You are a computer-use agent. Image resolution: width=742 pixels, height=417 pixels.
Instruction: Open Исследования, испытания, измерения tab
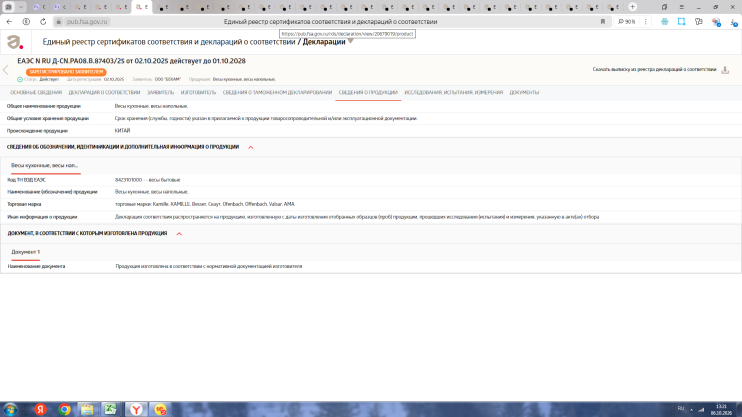(x=453, y=93)
